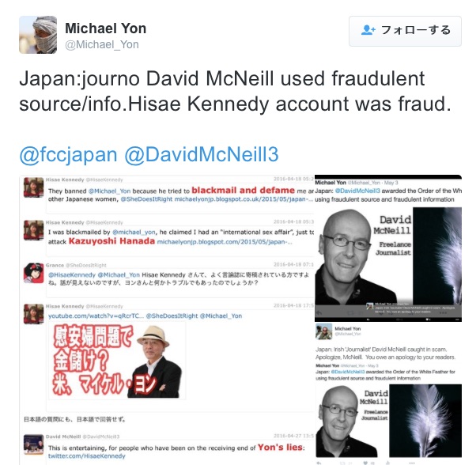
Task: Click the heart like icon under feather tweet
Action: 365,463
